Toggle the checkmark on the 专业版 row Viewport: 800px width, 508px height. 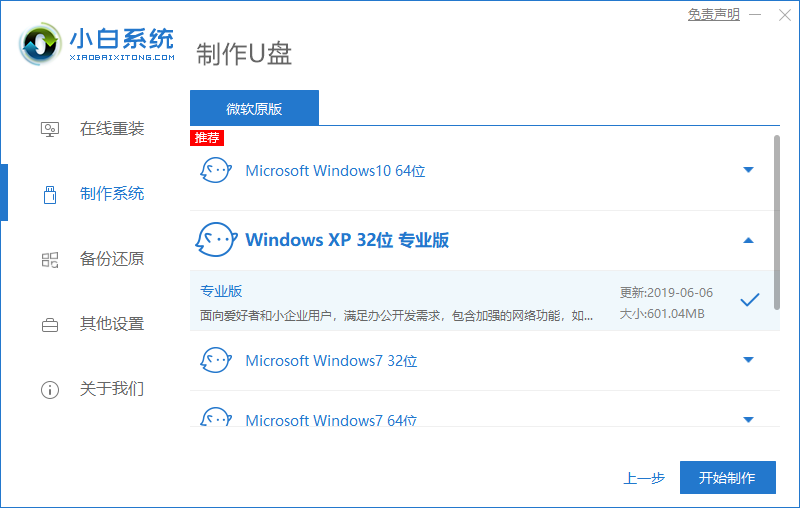(749, 300)
